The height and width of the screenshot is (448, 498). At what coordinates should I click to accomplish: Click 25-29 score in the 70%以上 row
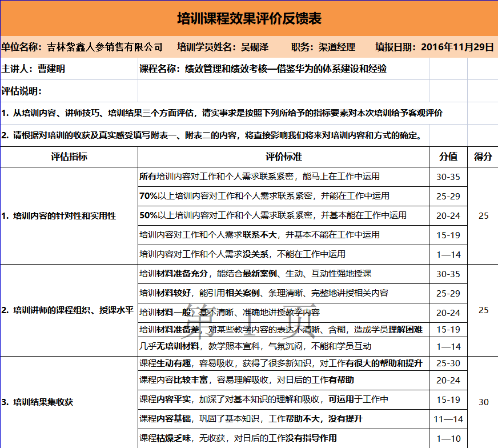448,197
